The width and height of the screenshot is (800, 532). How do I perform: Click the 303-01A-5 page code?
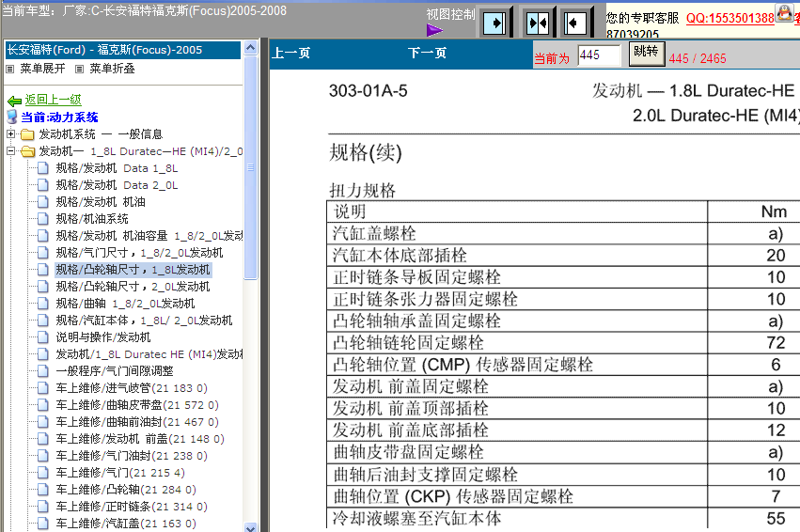[x=368, y=91]
